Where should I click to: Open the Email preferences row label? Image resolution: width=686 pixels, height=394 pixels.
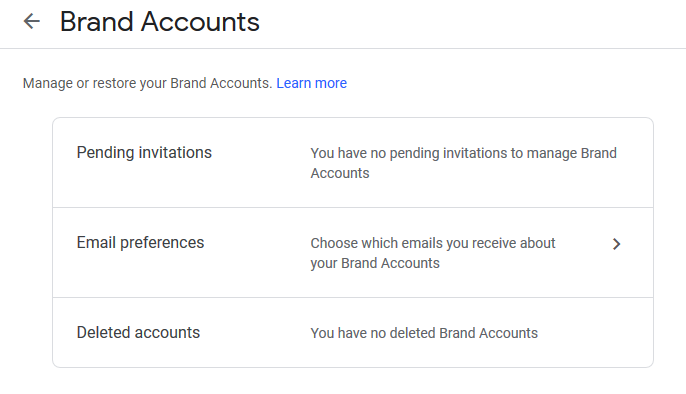pos(140,243)
